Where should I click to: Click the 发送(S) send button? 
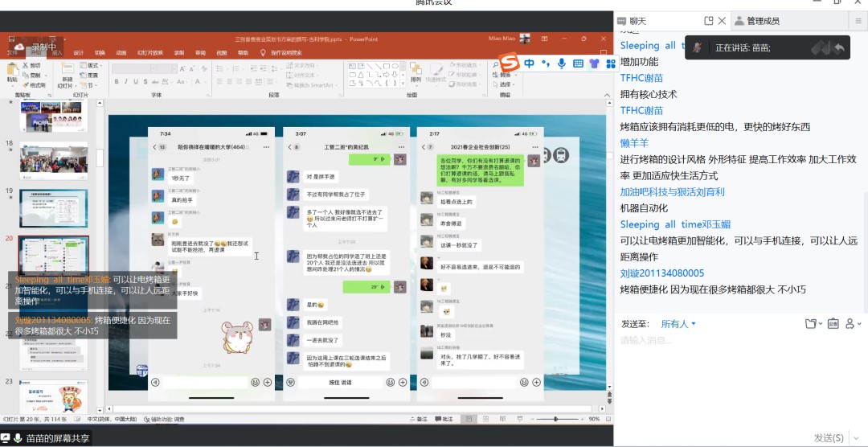tap(829, 438)
